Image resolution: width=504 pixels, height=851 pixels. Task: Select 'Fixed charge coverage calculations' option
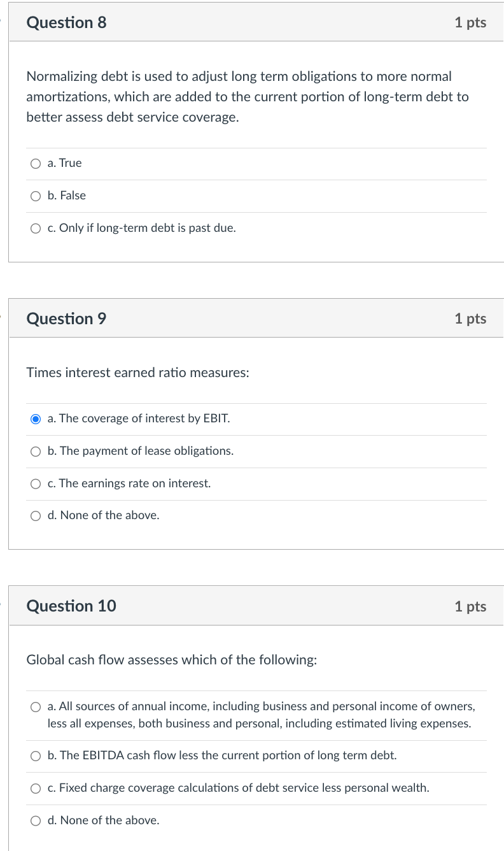tap(36, 789)
